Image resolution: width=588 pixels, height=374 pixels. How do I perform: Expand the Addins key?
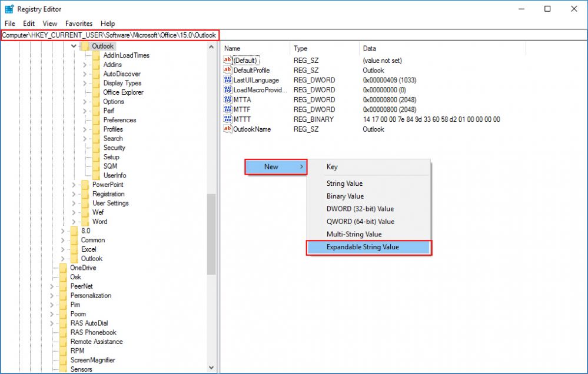[85, 65]
